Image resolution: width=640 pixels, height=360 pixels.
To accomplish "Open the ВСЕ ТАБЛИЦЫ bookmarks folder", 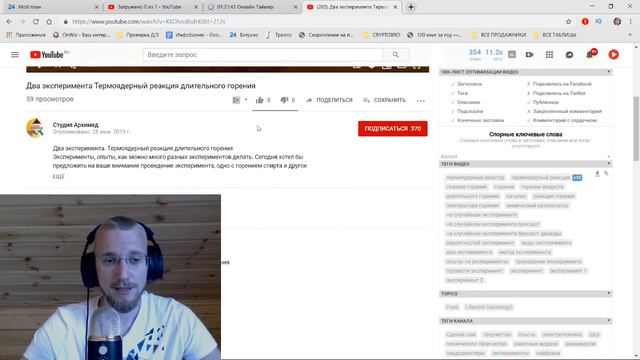I will pyautogui.click(x=555, y=35).
